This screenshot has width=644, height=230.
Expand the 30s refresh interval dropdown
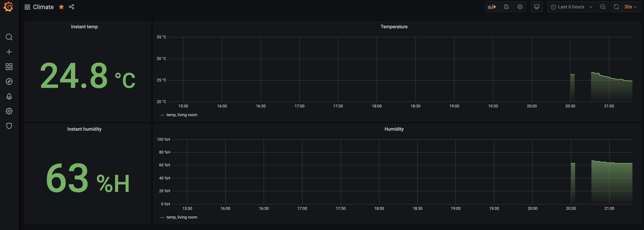click(631, 7)
